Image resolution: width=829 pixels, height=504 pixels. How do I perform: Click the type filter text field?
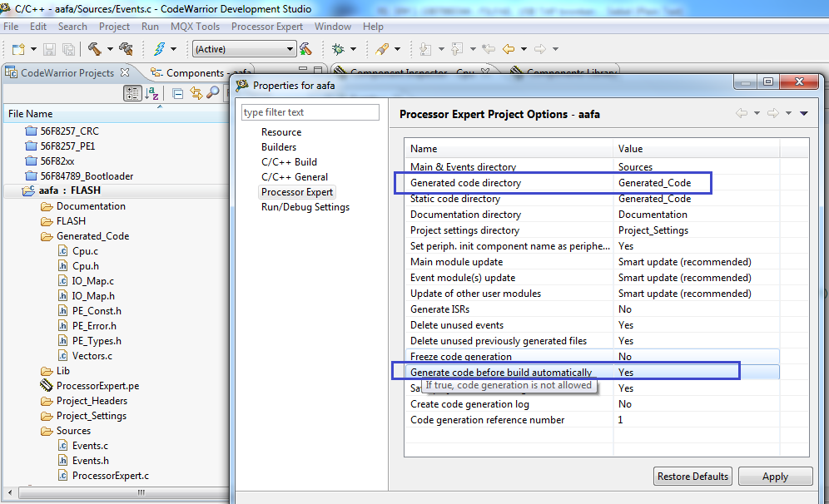tap(310, 112)
